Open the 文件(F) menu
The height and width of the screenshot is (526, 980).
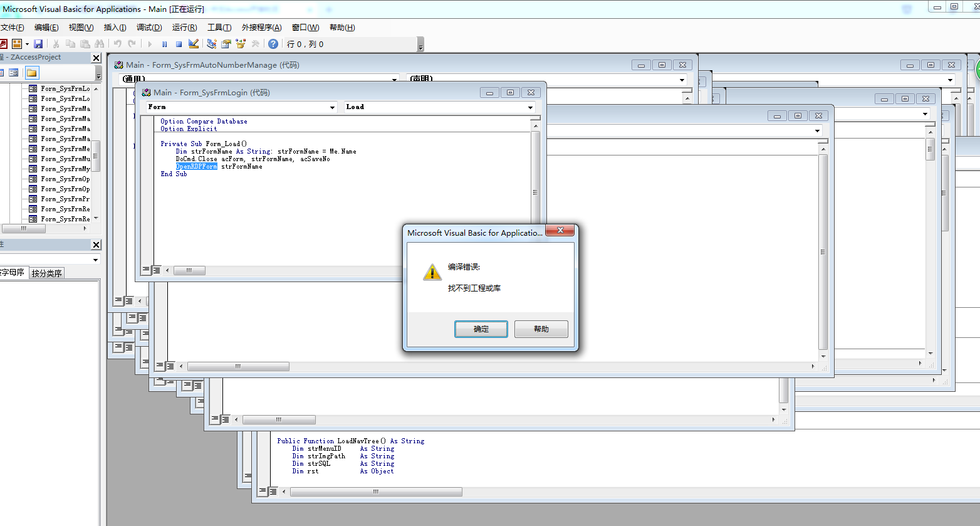[13, 28]
